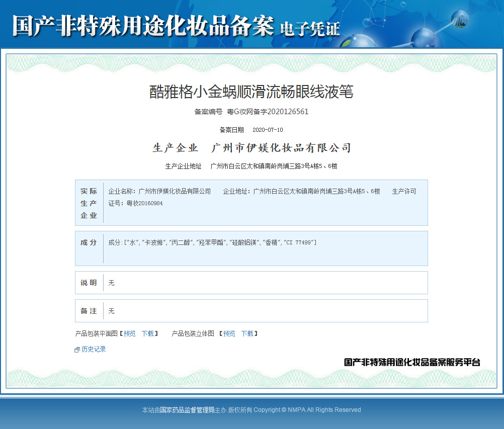Click the 产品包装平面图 label
This screenshot has height=429, width=504.
(97, 333)
